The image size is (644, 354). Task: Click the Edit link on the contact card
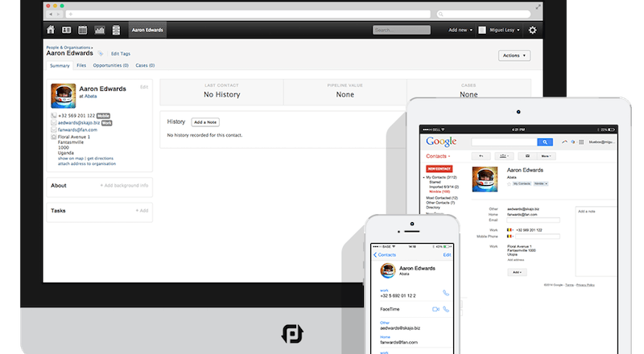point(144,87)
